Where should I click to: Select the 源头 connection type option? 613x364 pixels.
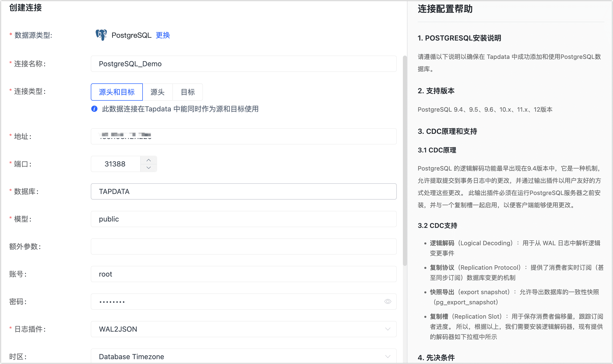pyautogui.click(x=158, y=92)
